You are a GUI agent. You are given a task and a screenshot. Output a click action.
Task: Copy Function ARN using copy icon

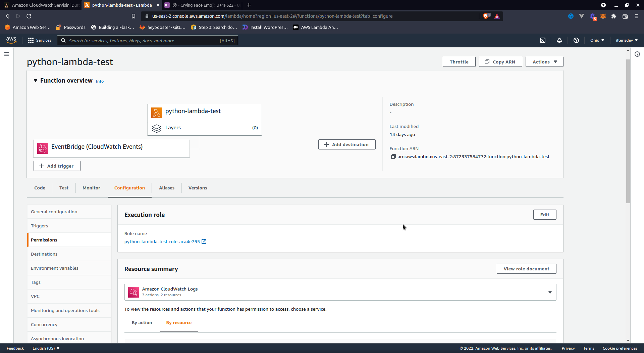393,157
